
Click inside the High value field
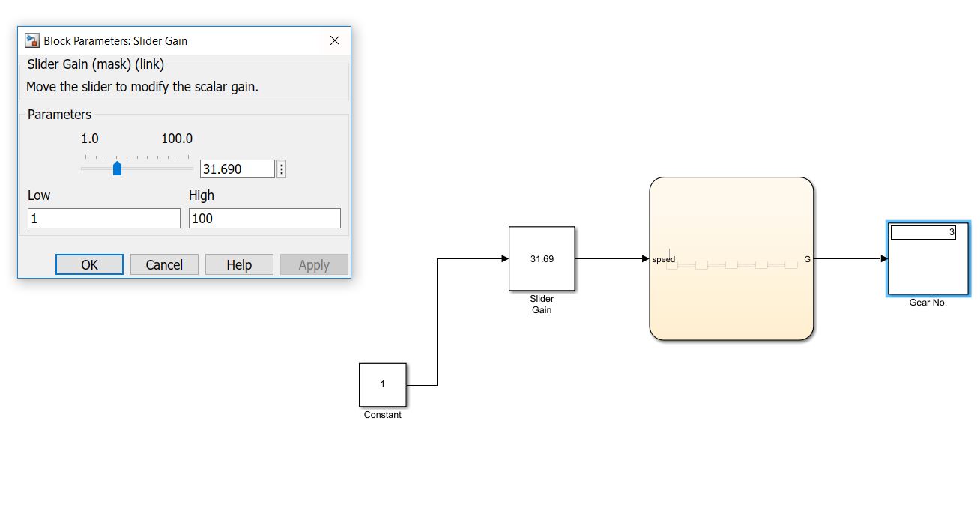(x=264, y=218)
